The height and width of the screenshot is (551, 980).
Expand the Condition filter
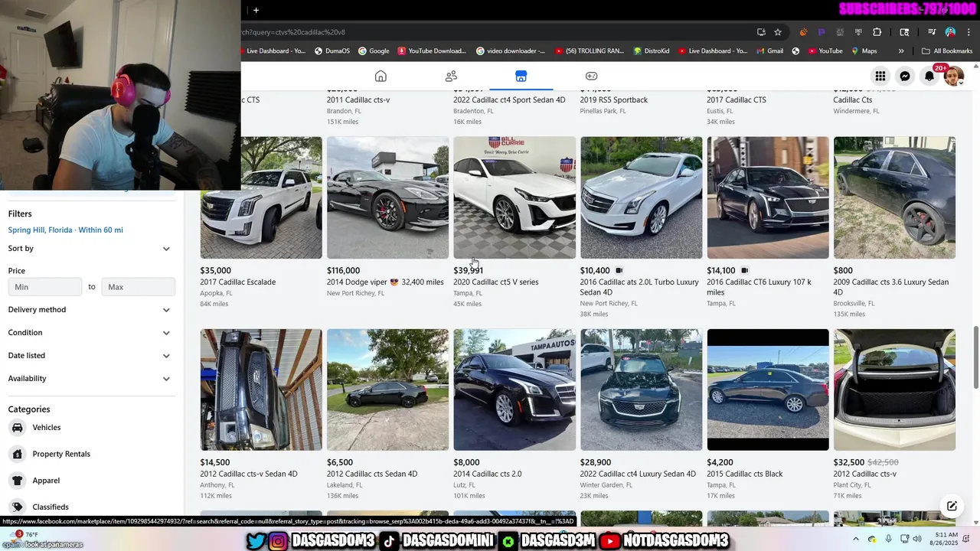[91, 333]
